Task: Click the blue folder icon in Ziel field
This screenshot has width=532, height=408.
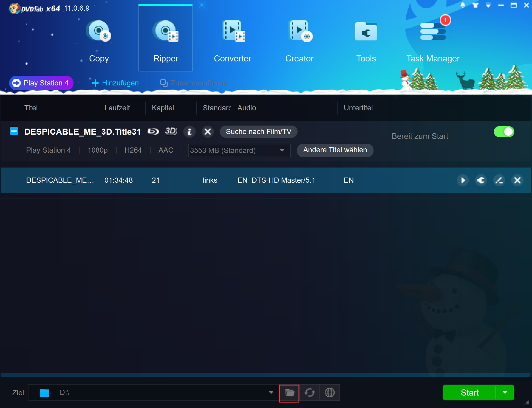Action: coord(45,393)
